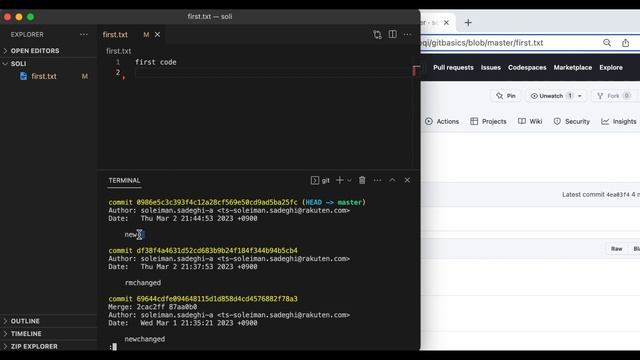The height and width of the screenshot is (360, 640).
Task: Click line number 2 in editor gutter
Action: (x=118, y=72)
